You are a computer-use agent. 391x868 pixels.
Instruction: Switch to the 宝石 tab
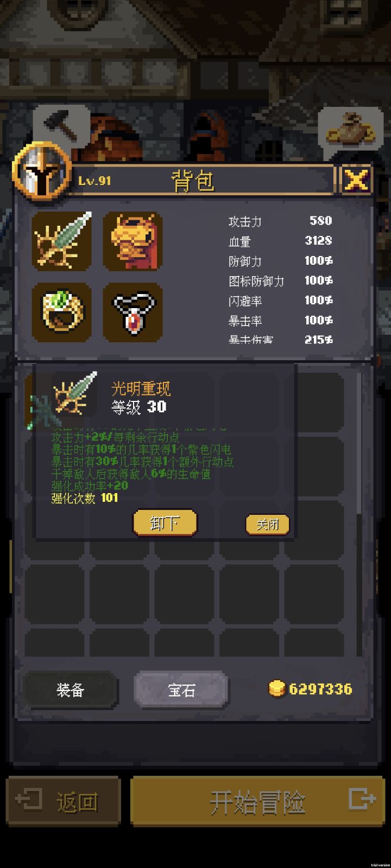tap(181, 690)
